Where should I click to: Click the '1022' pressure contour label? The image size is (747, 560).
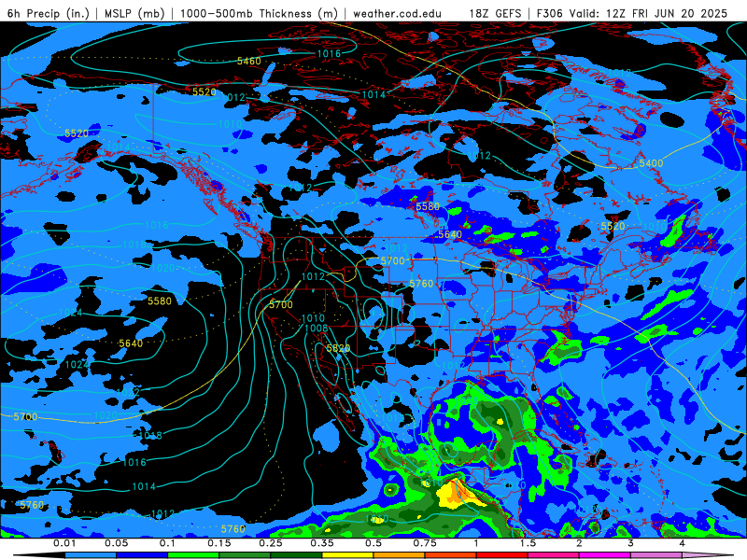[128, 392]
